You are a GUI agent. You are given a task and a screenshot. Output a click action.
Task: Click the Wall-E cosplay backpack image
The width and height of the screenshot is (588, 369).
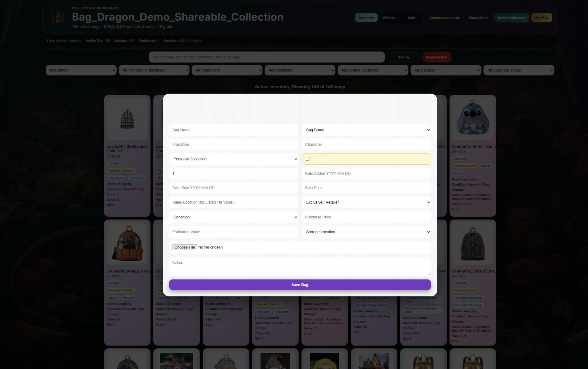(x=127, y=243)
